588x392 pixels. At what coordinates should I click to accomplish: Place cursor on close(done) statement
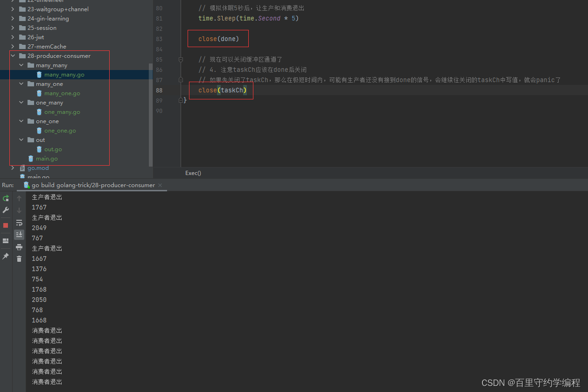(218, 39)
